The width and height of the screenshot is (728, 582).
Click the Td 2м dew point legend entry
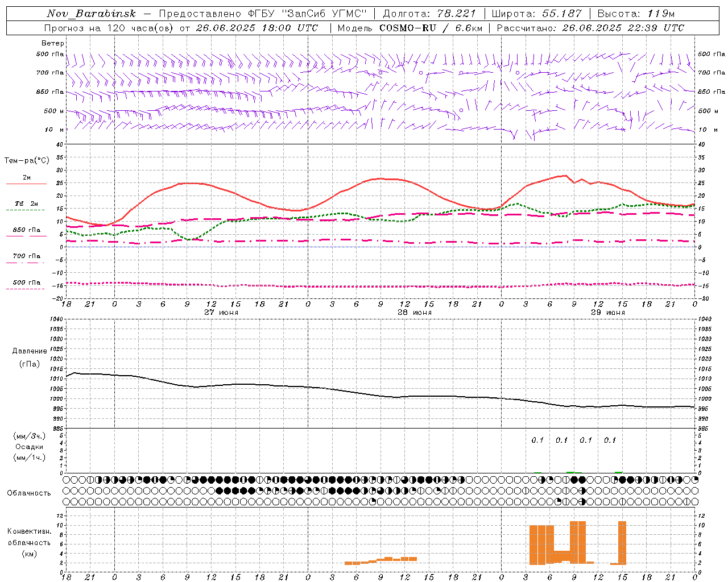(x=27, y=203)
